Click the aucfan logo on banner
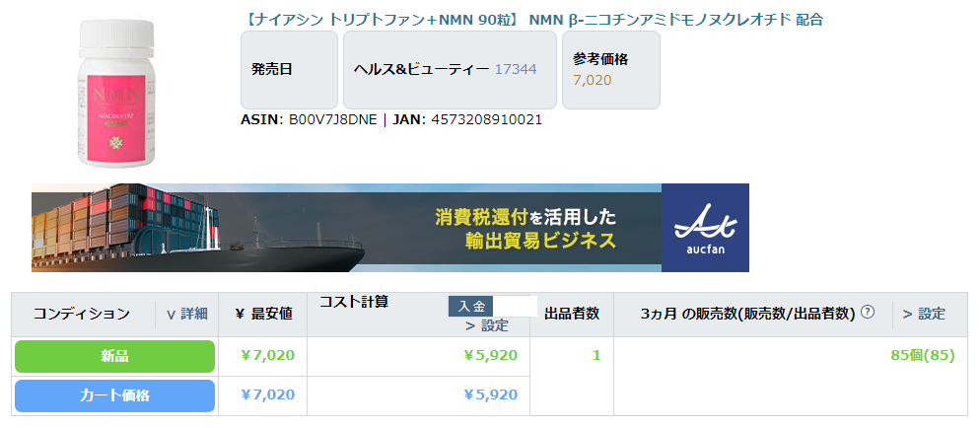The height and width of the screenshot is (428, 980). (x=704, y=228)
